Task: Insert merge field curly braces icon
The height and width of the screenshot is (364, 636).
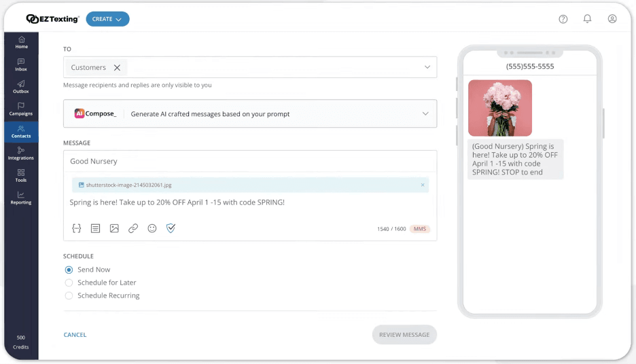Action: coord(76,228)
